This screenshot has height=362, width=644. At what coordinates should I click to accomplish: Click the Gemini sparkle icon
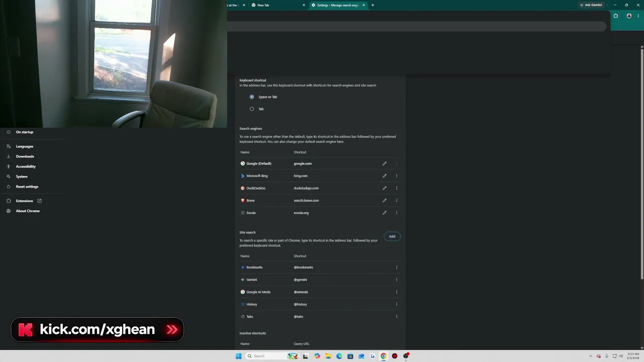(x=243, y=280)
